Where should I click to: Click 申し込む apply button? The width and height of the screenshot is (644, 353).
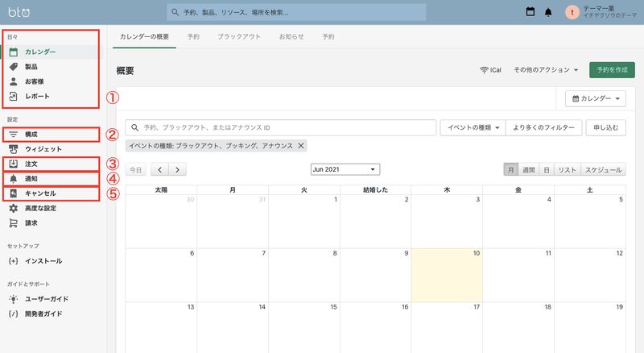[606, 127]
